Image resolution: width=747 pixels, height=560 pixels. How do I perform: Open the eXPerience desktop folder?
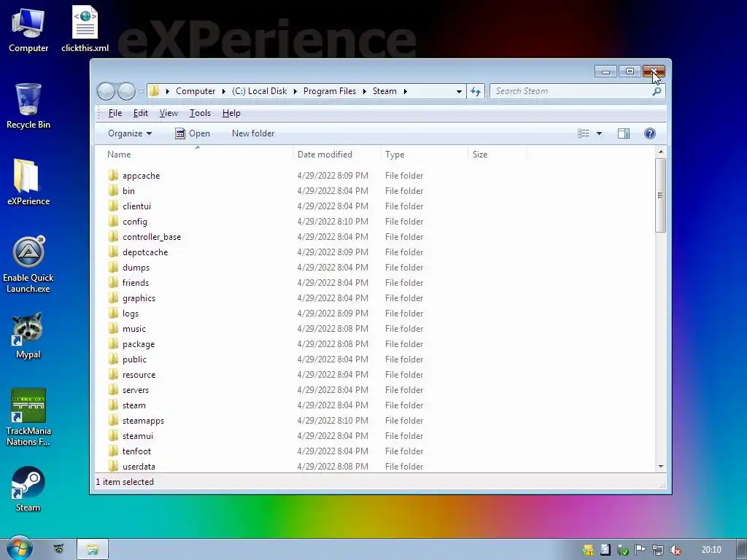click(28, 182)
